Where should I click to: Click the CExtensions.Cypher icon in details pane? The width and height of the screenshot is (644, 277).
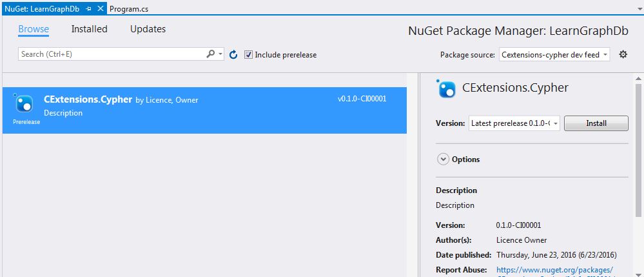coord(447,88)
